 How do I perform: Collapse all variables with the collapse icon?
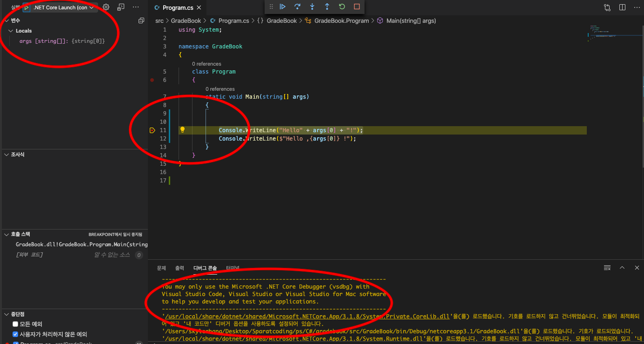click(141, 20)
